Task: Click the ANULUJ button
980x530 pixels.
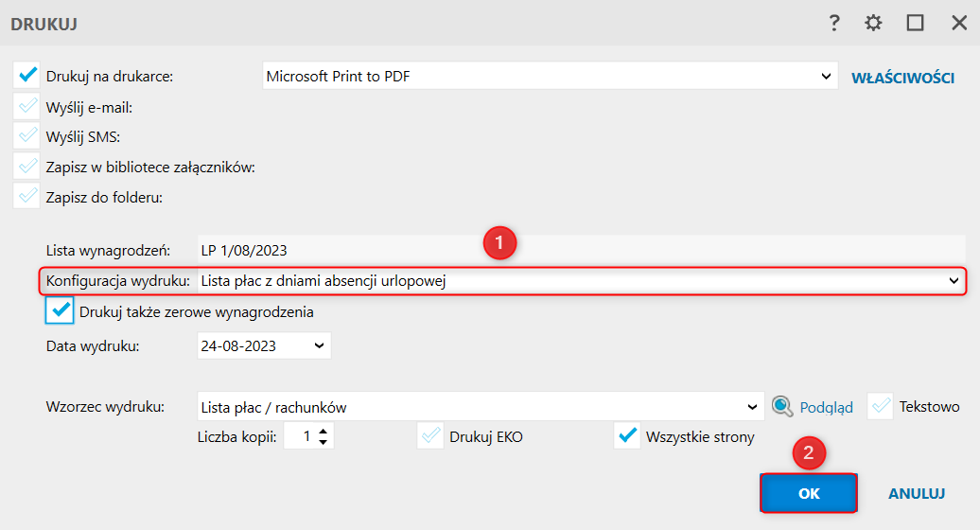Action: click(917, 494)
